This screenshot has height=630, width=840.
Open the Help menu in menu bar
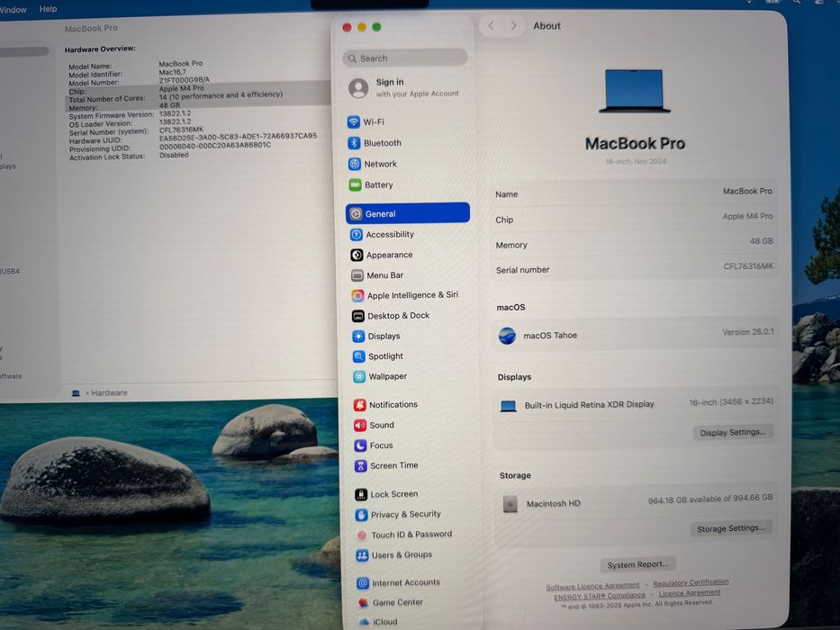point(48,9)
